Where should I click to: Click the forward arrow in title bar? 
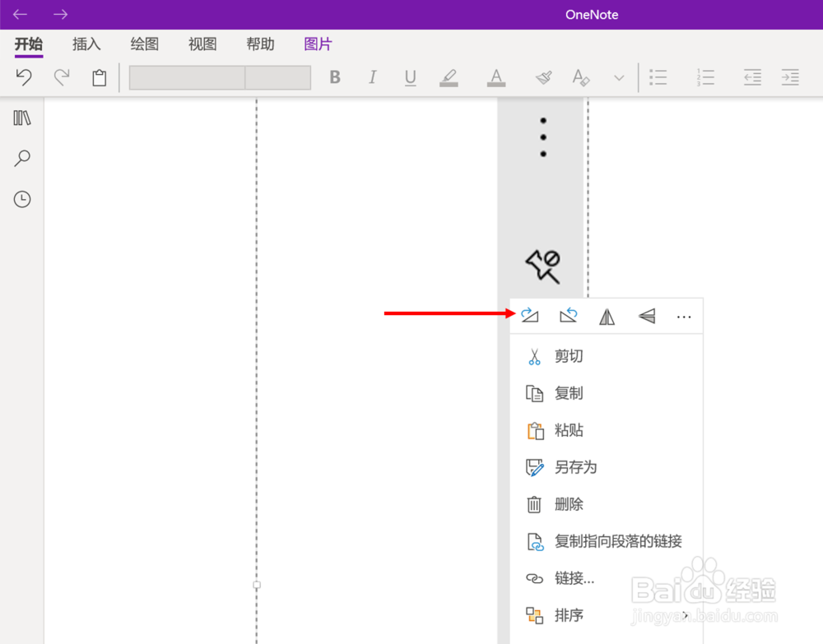(x=60, y=14)
